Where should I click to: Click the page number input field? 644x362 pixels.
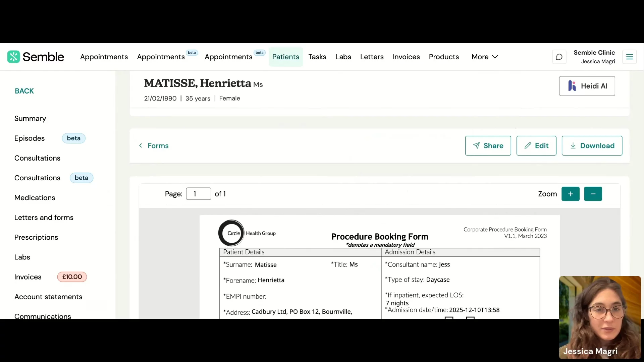tap(198, 194)
